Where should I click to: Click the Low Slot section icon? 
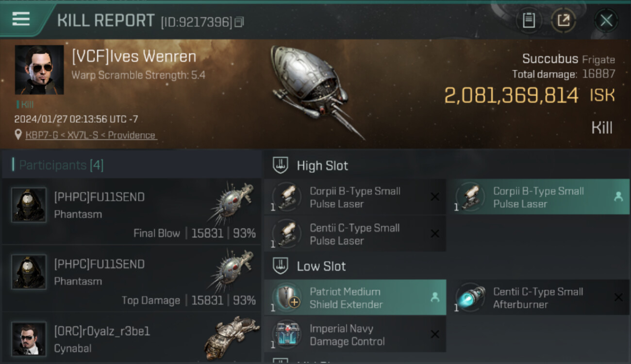click(x=280, y=266)
